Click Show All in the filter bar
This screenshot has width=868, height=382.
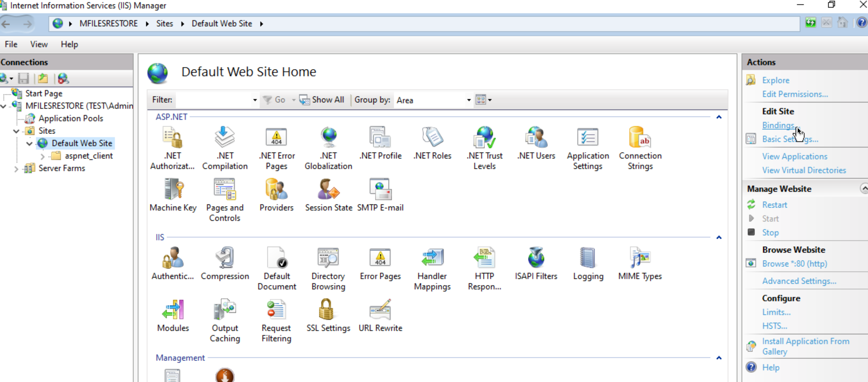pyautogui.click(x=322, y=100)
